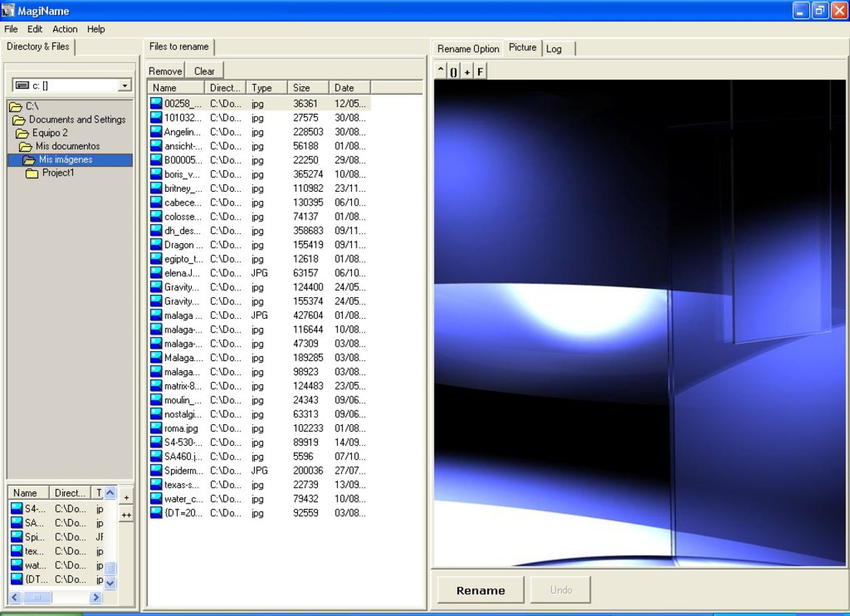Click the Direct... column header in main list

click(x=226, y=87)
